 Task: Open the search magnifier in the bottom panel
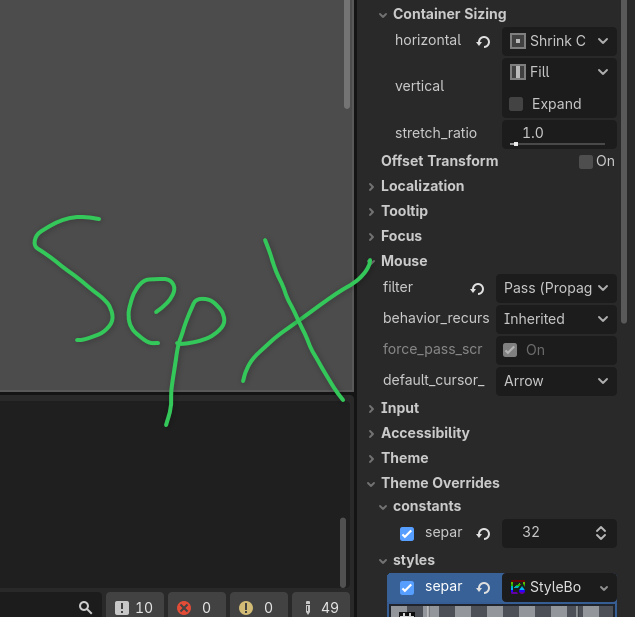click(x=85, y=607)
